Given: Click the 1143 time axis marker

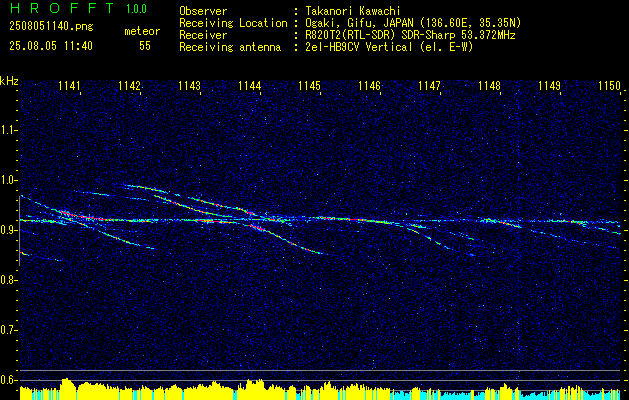Looking at the screenshot, I should click(189, 85).
